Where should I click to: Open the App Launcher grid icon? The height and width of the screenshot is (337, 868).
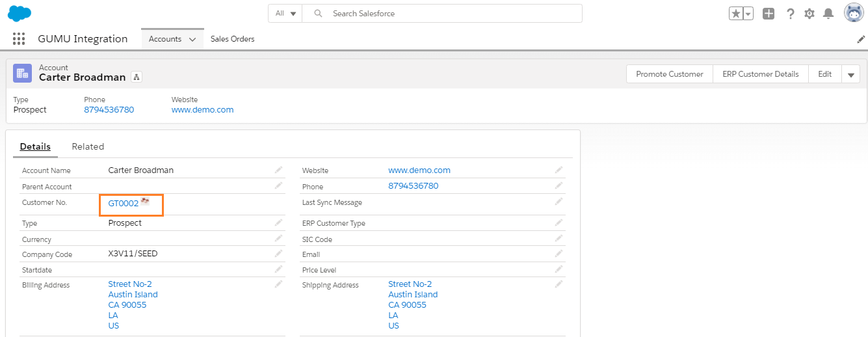pos(19,39)
